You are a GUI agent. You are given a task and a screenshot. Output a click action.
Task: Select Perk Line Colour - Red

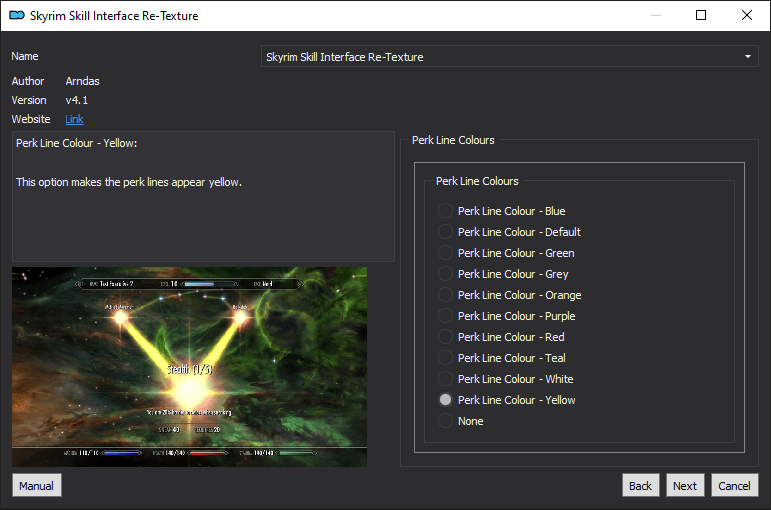[445, 337]
